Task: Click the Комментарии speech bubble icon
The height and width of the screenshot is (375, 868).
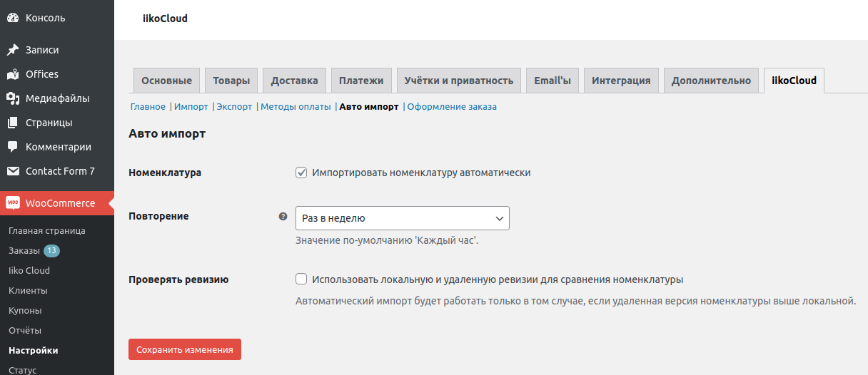Action: 13,147
